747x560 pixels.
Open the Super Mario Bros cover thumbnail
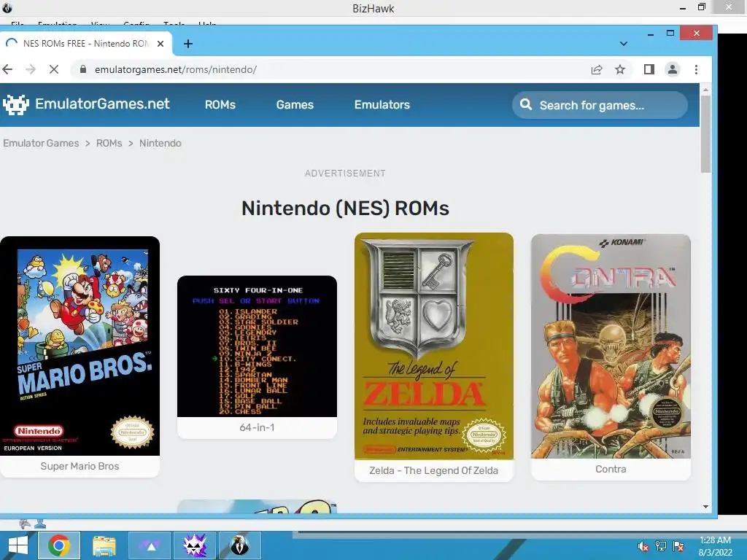pos(80,346)
